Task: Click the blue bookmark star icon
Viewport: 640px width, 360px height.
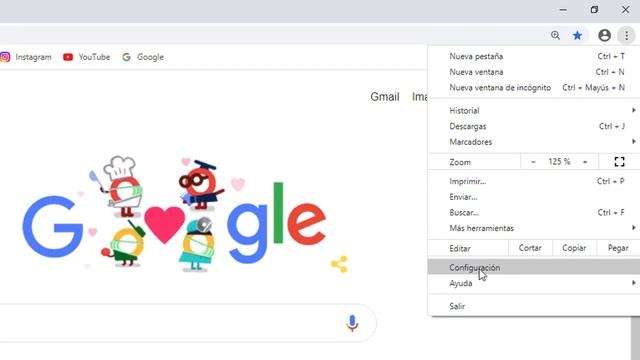Action: pyautogui.click(x=577, y=36)
